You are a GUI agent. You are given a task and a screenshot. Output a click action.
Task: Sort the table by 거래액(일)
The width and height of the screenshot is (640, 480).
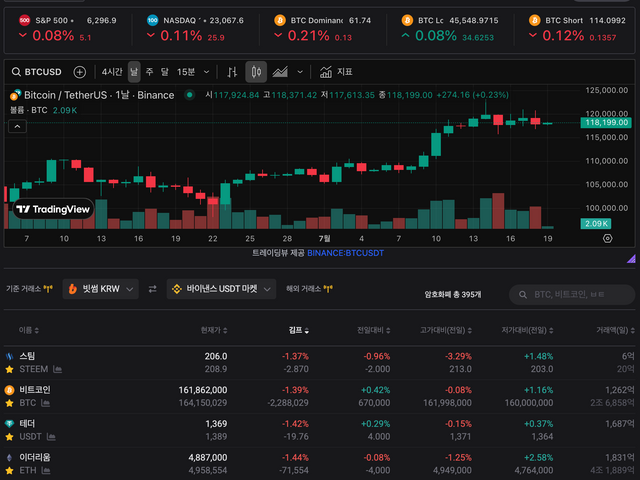(615, 330)
